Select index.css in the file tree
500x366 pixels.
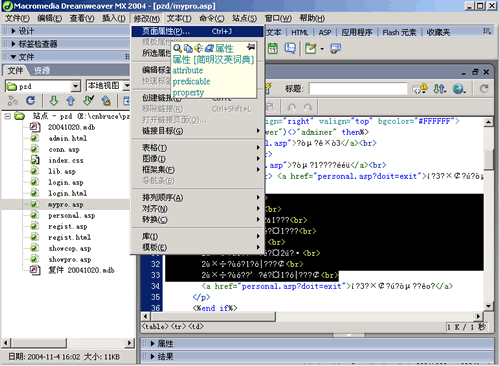click(x=66, y=160)
